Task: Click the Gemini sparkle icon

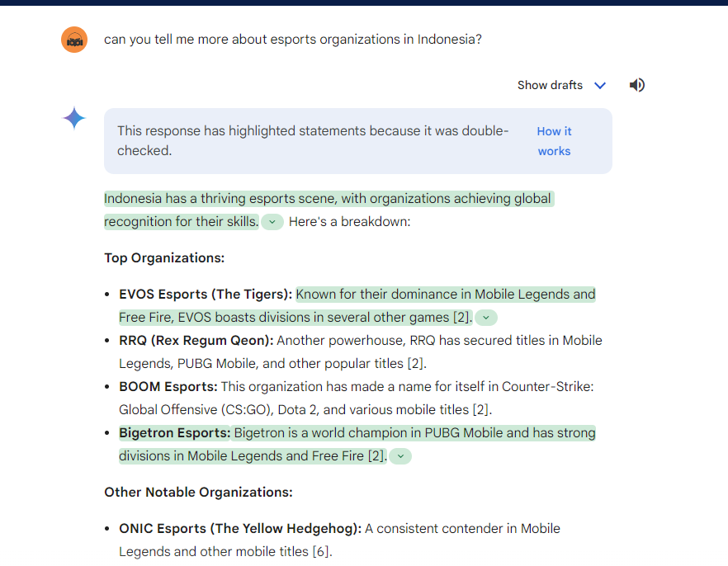Action: (x=74, y=118)
